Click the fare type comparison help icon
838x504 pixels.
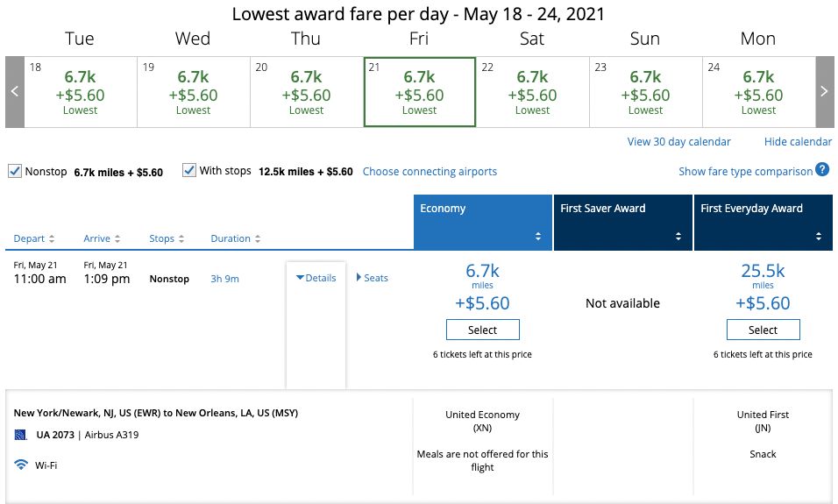822,170
